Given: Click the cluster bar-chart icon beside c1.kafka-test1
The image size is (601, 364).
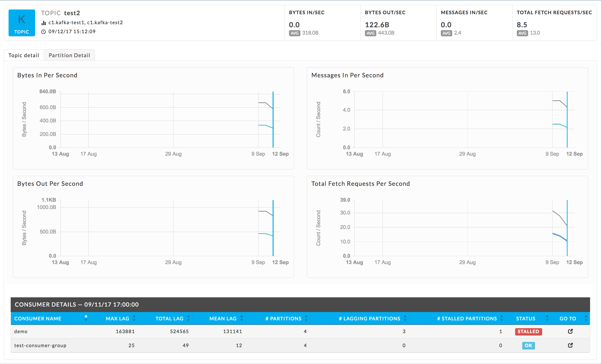Looking at the screenshot, I should coord(44,23).
